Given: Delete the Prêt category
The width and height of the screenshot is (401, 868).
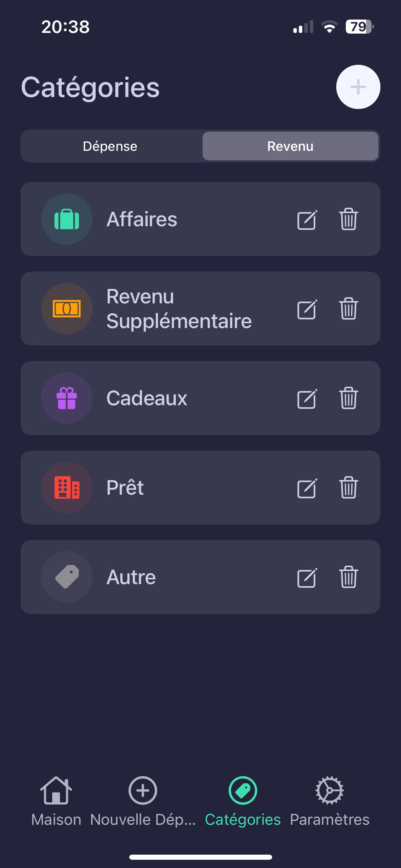Looking at the screenshot, I should click(349, 487).
